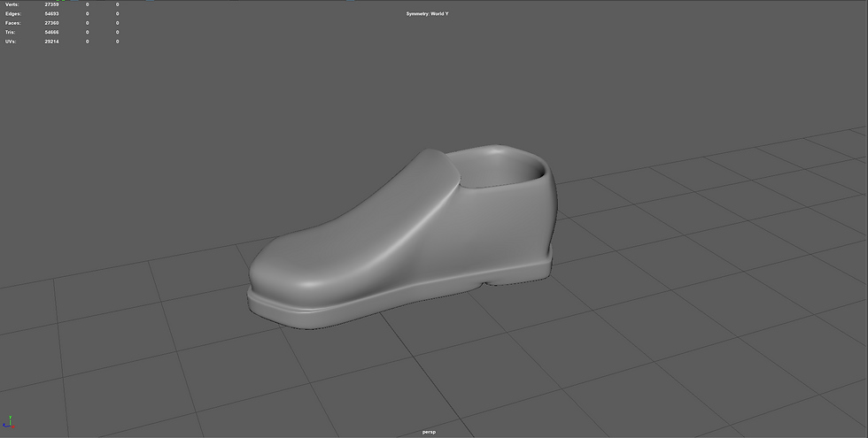Image resolution: width=868 pixels, height=438 pixels.
Task: Click the UVs count 29214
Action: tap(51, 42)
